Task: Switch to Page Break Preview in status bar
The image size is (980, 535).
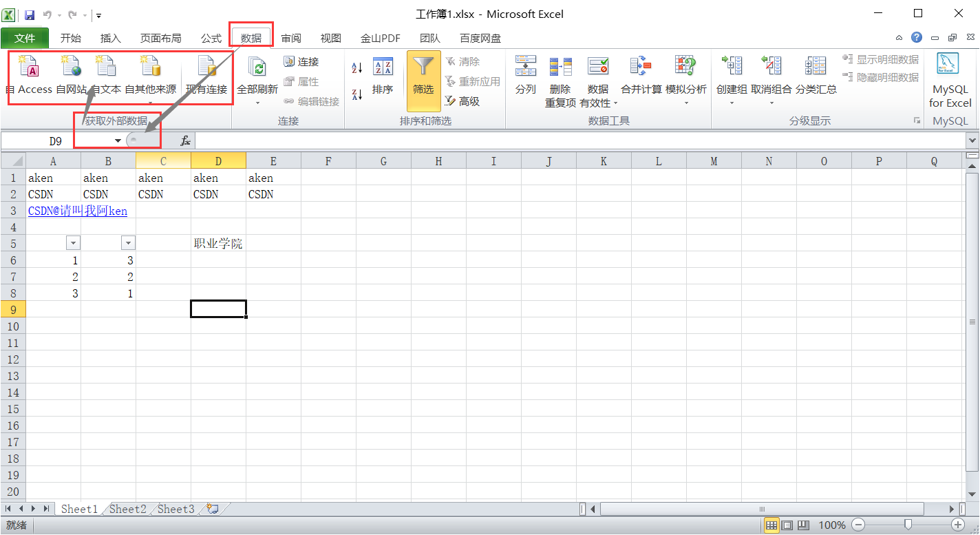Action: point(803,525)
